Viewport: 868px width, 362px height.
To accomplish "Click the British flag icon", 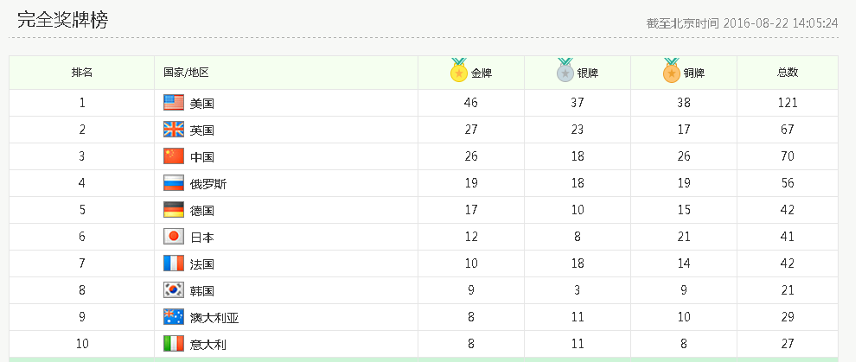I will 174,130.
